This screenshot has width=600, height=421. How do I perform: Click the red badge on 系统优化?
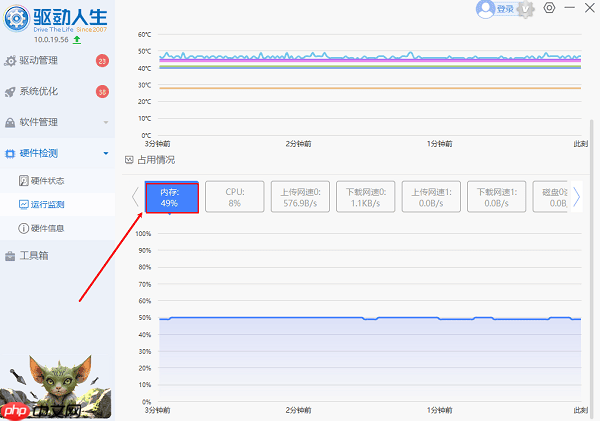[x=102, y=91]
